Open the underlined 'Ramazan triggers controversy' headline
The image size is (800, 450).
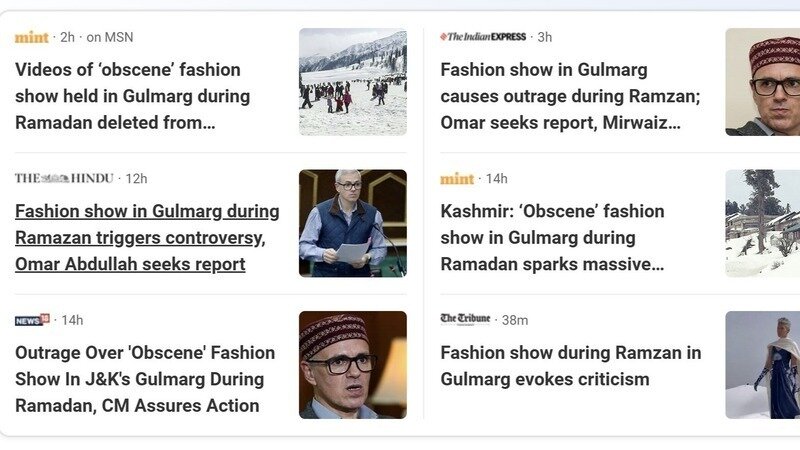pos(146,238)
